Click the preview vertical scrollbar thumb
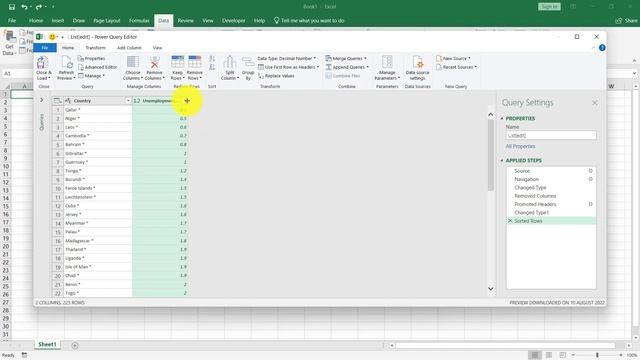 click(491, 155)
